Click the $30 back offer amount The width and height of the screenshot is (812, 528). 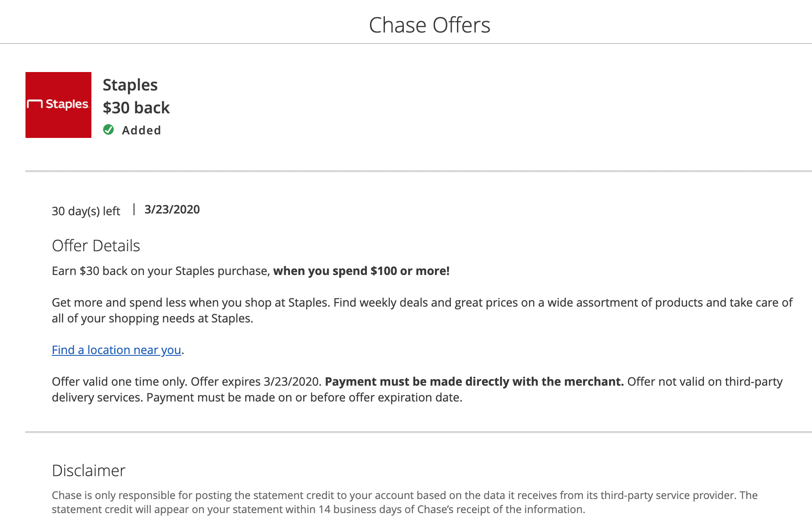(x=136, y=108)
